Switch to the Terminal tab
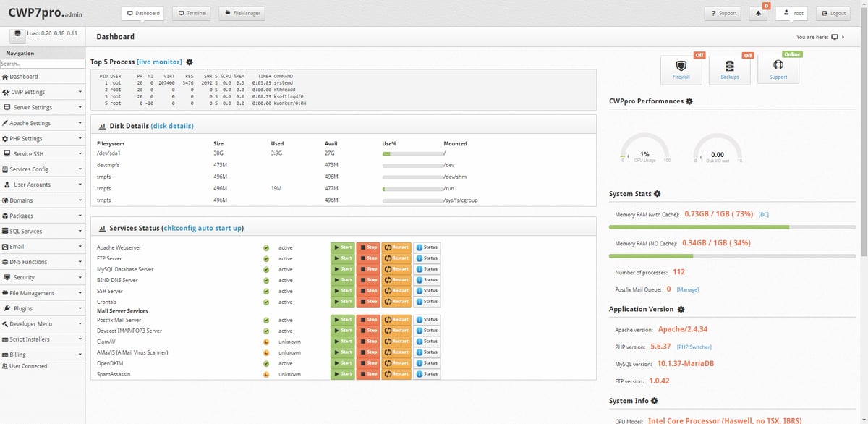This screenshot has width=868, height=424. [192, 12]
